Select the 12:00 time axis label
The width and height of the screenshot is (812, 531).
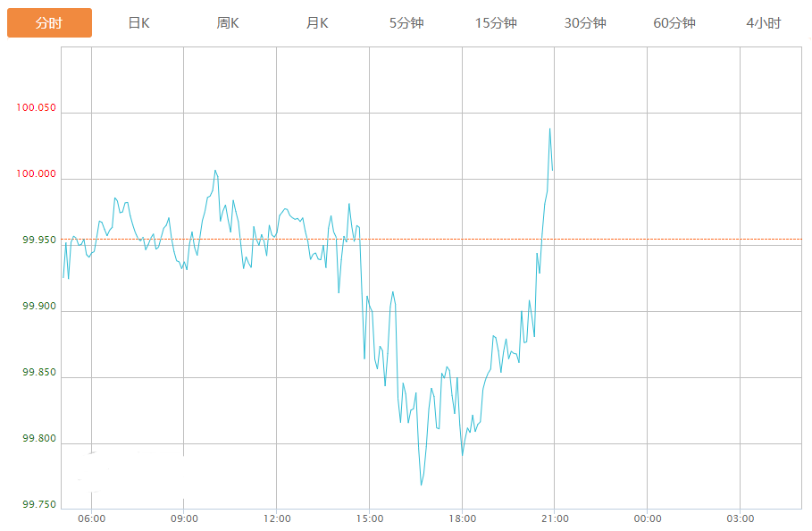pos(277,519)
